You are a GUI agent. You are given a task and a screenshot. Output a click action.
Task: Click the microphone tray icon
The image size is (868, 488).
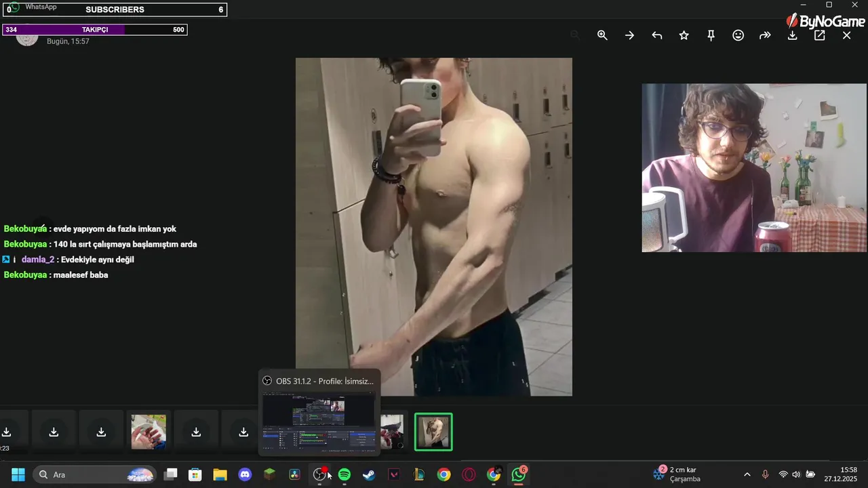tap(765, 474)
